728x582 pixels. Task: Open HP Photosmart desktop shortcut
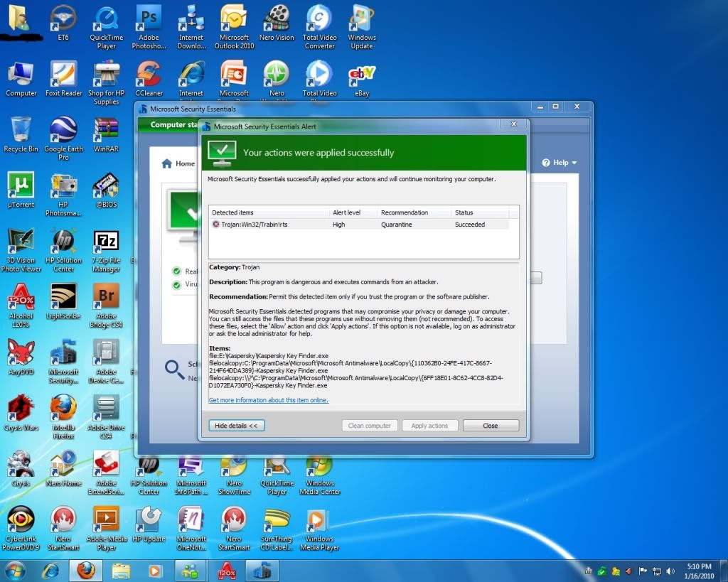coord(63,193)
